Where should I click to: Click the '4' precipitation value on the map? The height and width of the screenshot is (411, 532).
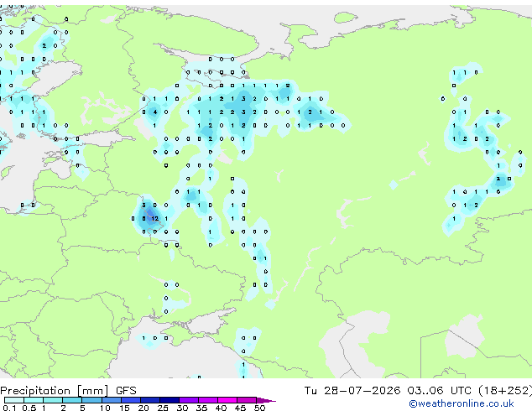click(x=155, y=112)
